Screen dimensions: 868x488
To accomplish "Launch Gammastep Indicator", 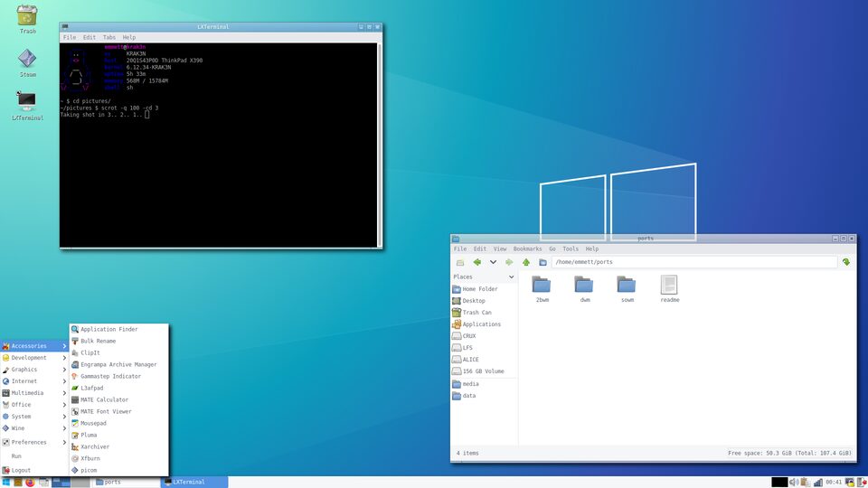I will (x=118, y=376).
